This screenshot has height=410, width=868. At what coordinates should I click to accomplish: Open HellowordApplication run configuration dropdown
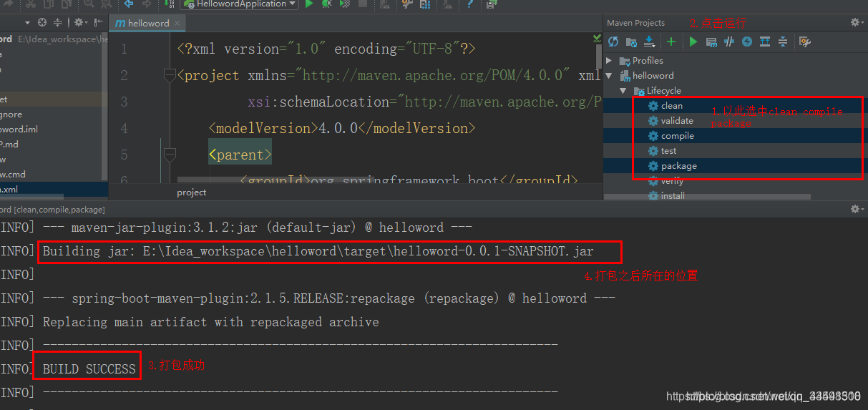(x=240, y=4)
